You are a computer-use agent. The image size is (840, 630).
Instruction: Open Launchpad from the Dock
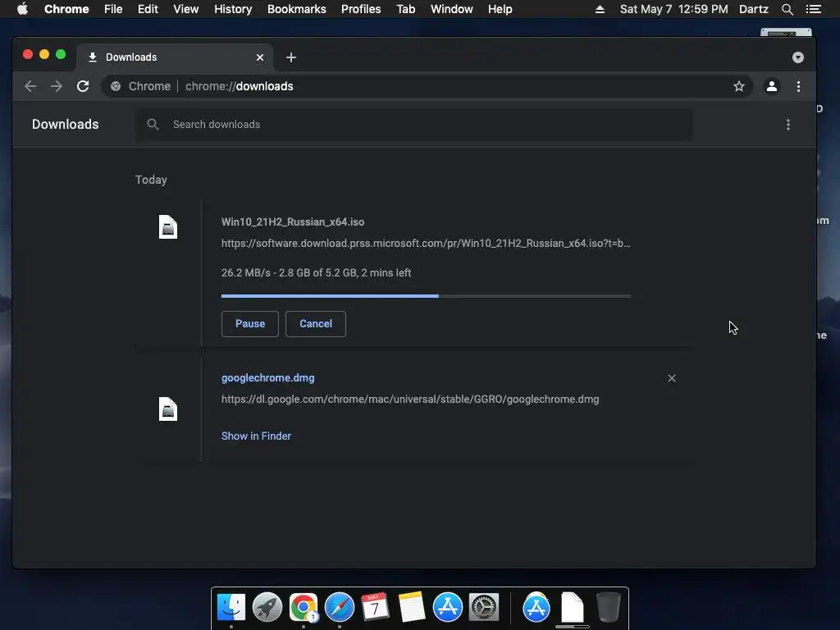pyautogui.click(x=267, y=607)
